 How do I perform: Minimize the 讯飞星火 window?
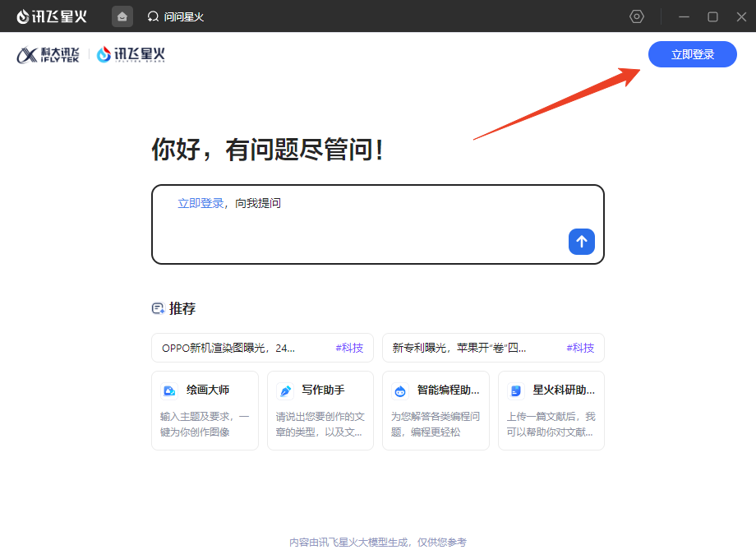pos(684,17)
